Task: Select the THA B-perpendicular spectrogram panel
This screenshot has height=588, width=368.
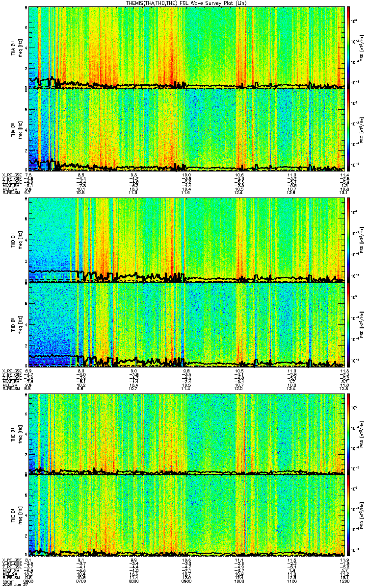Action: [186, 48]
